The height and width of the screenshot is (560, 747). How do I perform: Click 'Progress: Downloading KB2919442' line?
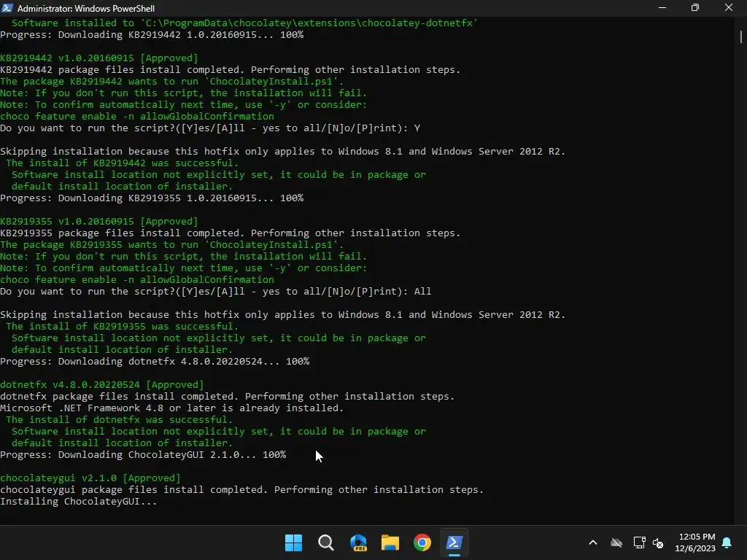[x=152, y=35]
